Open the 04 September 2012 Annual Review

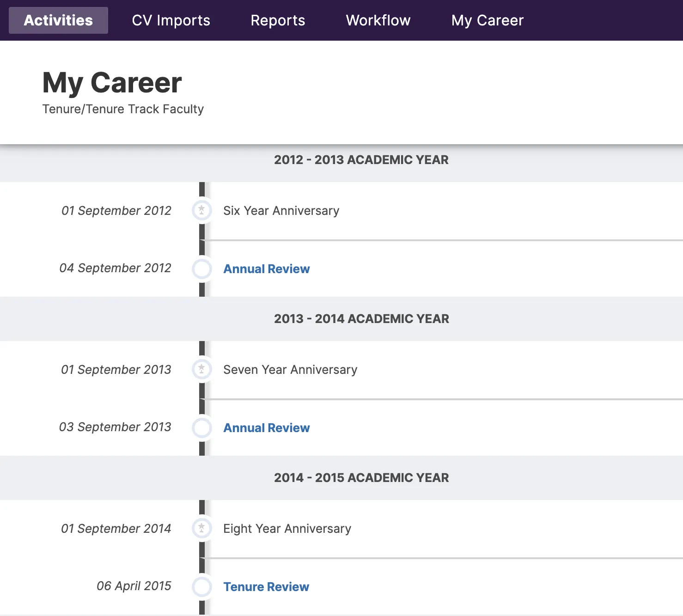tap(266, 269)
